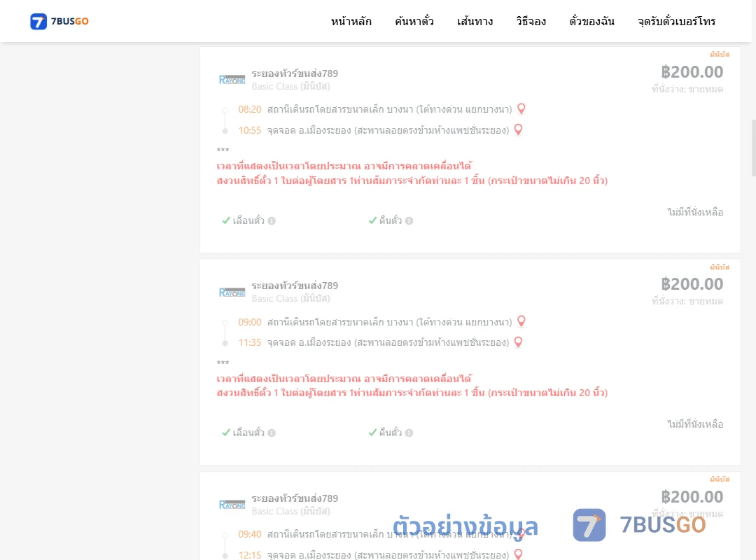Click the 09:00 departure time

tap(250, 322)
